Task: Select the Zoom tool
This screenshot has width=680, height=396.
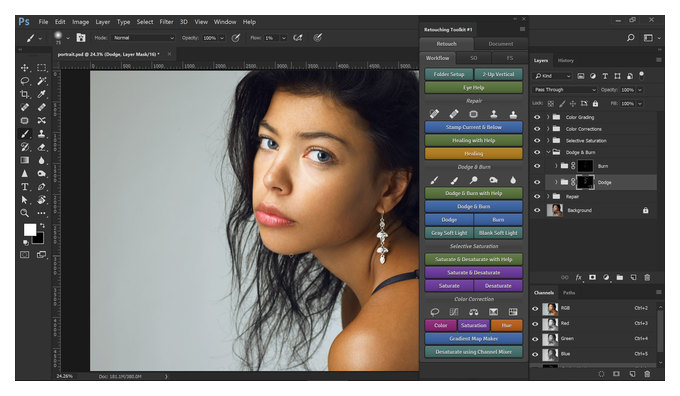Action: pos(25,213)
